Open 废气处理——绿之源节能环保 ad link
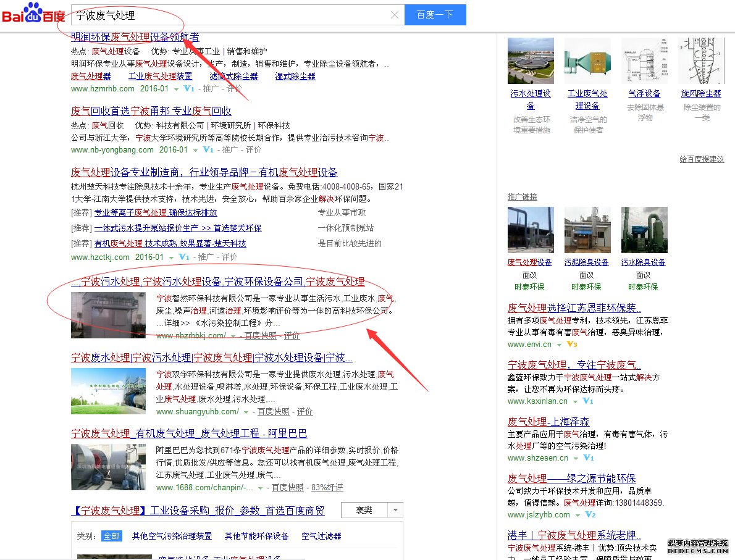This screenshot has width=735, height=560. pos(572,479)
